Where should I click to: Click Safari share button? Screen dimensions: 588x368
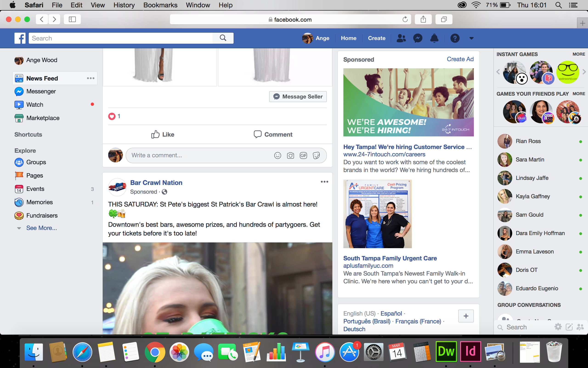pos(423,19)
